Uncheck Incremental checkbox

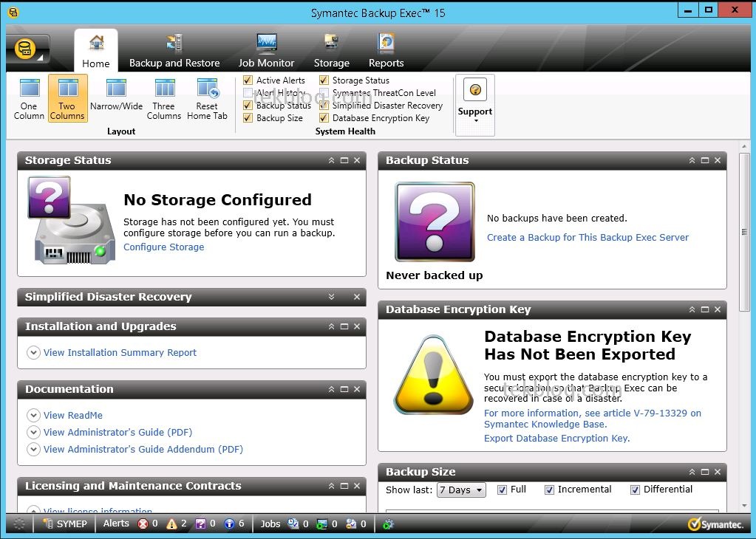coord(549,490)
